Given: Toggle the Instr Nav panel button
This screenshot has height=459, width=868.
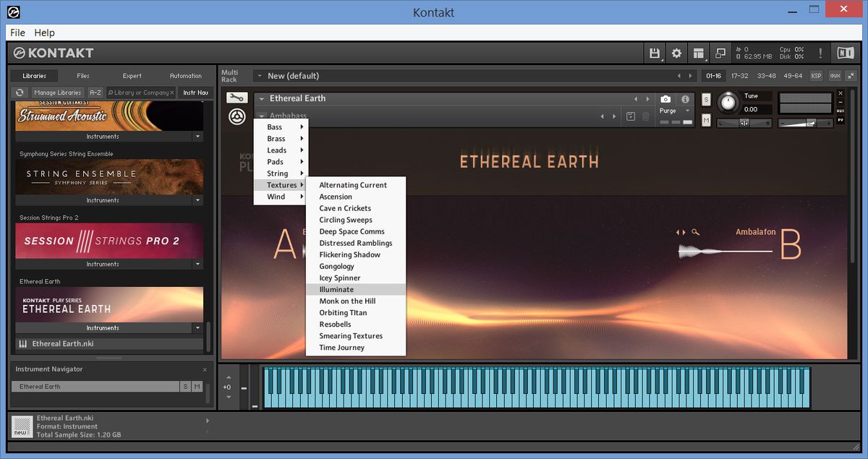Looking at the screenshot, I should point(195,93).
